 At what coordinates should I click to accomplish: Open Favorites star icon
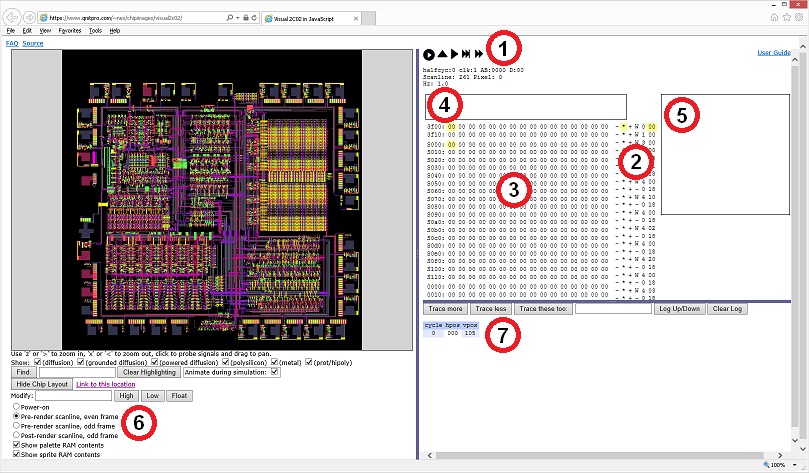(x=786, y=17)
